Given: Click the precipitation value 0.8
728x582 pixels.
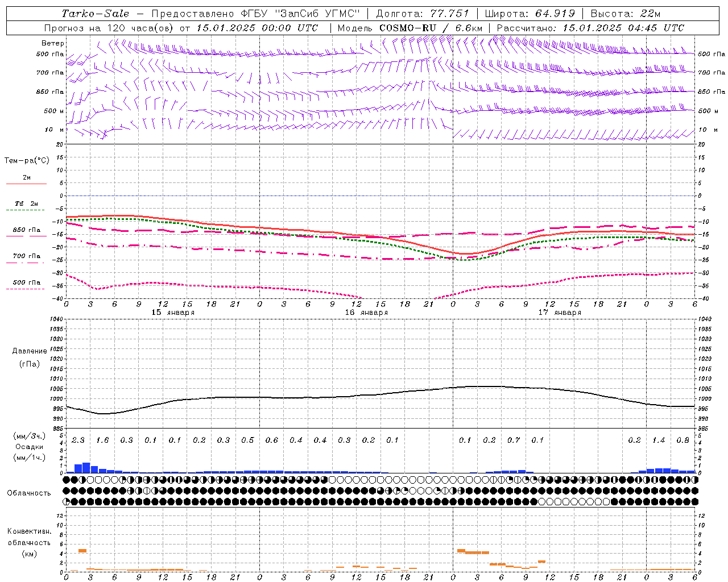Looking at the screenshot, I should pos(683,440).
